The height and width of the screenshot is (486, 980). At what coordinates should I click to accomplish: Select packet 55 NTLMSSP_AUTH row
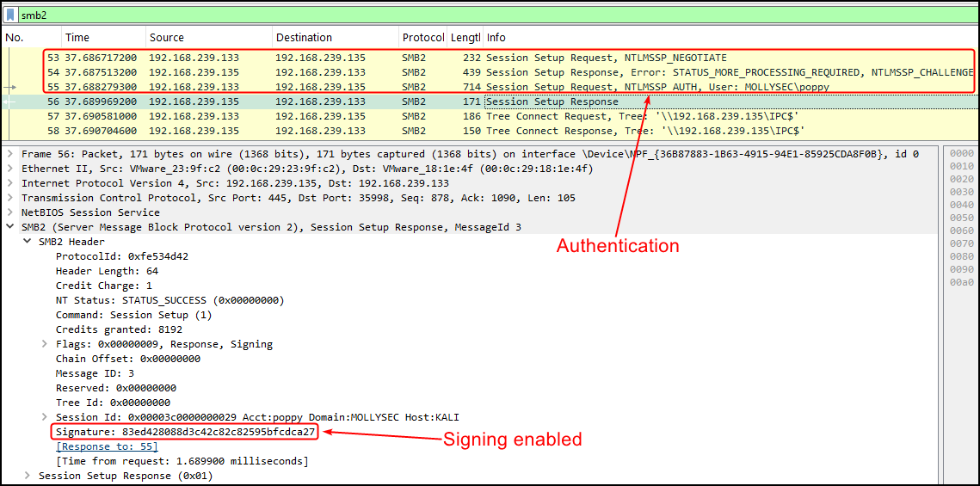click(489, 87)
